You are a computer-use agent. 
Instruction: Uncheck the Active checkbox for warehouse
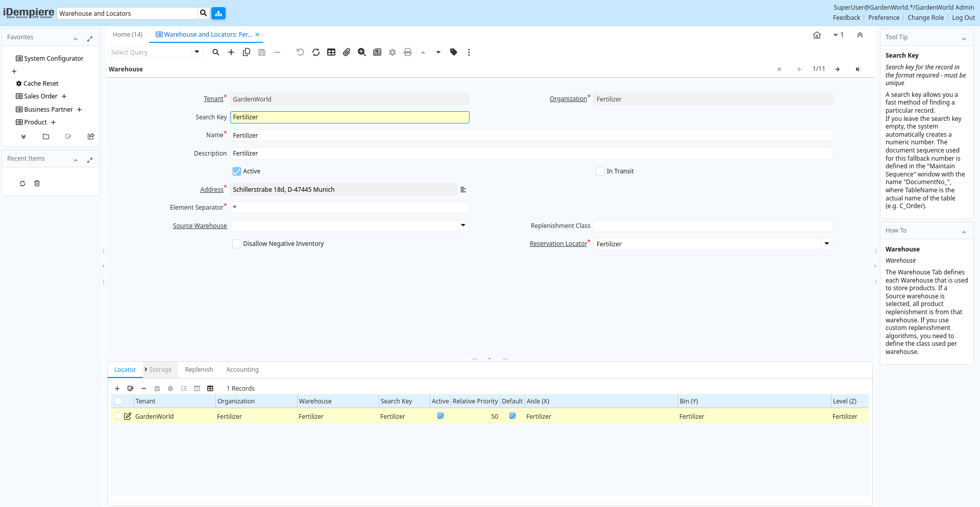[x=237, y=171]
